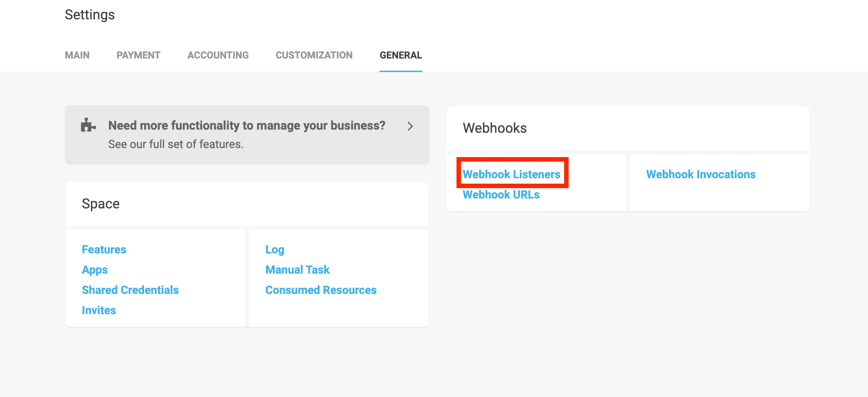Expand the features banner chevron arrow

[x=410, y=126]
